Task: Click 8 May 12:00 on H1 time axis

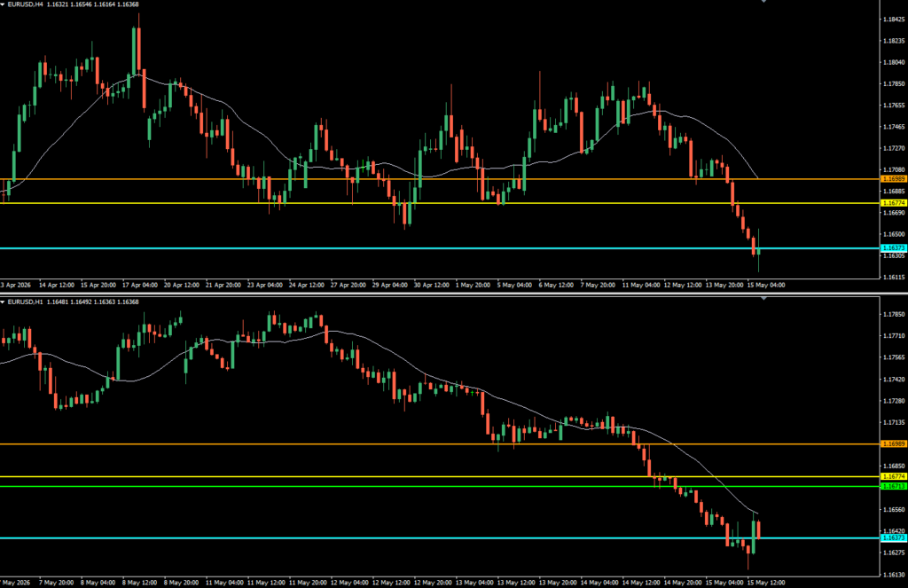Action: click(139, 583)
